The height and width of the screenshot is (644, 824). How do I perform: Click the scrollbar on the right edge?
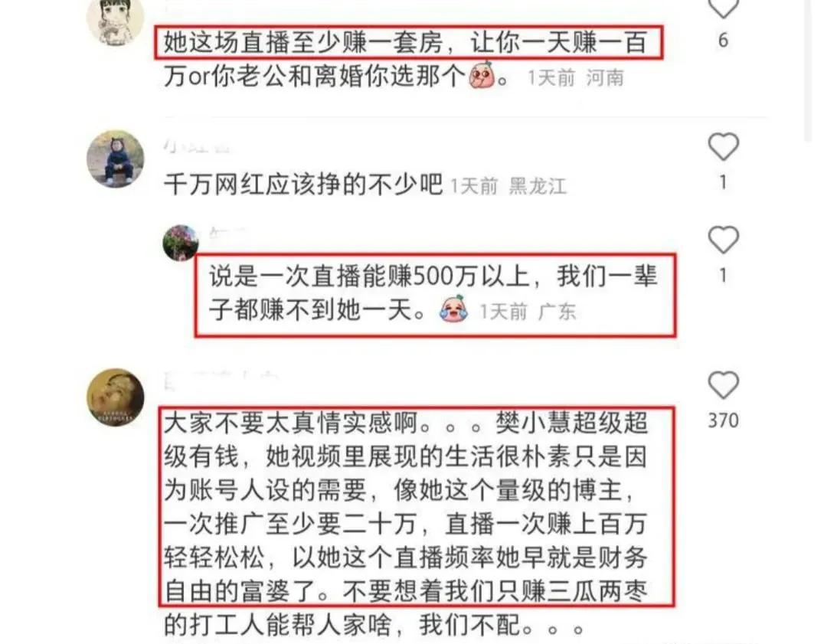point(809,71)
